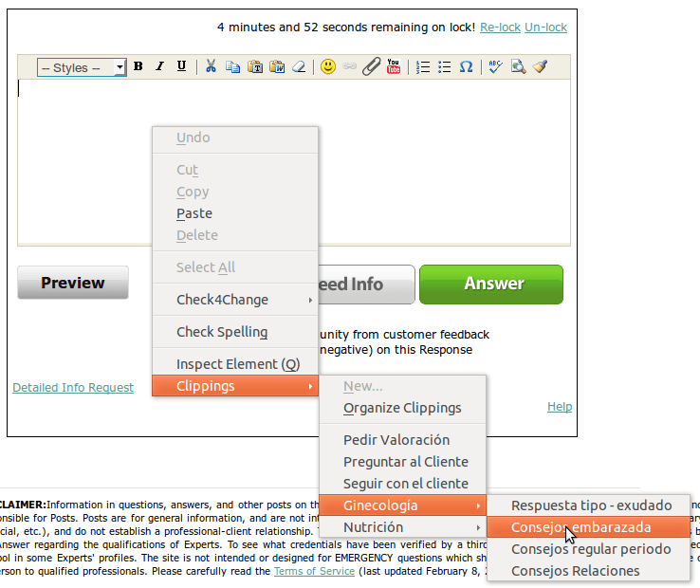Open the Styles dropdown list
Viewport: 700px width, 588px height.
[x=82, y=67]
